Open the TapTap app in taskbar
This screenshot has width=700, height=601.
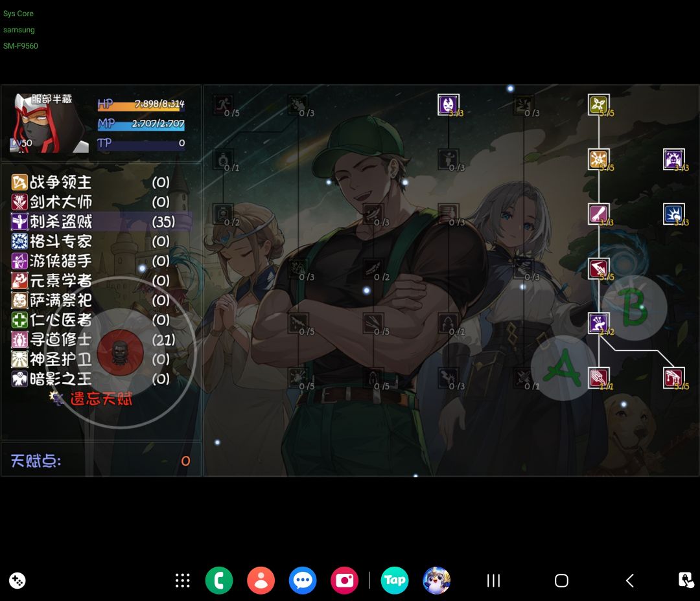[x=395, y=580]
